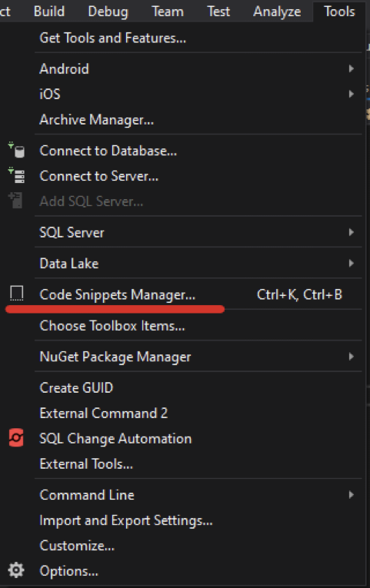The image size is (370, 588).
Task: Expand the Android submenu arrow
Action: coord(351,68)
